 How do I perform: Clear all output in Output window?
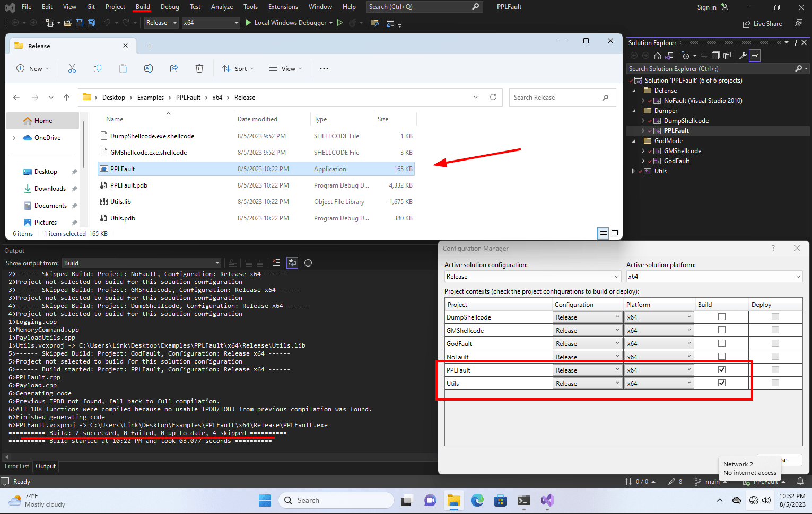pyautogui.click(x=276, y=263)
